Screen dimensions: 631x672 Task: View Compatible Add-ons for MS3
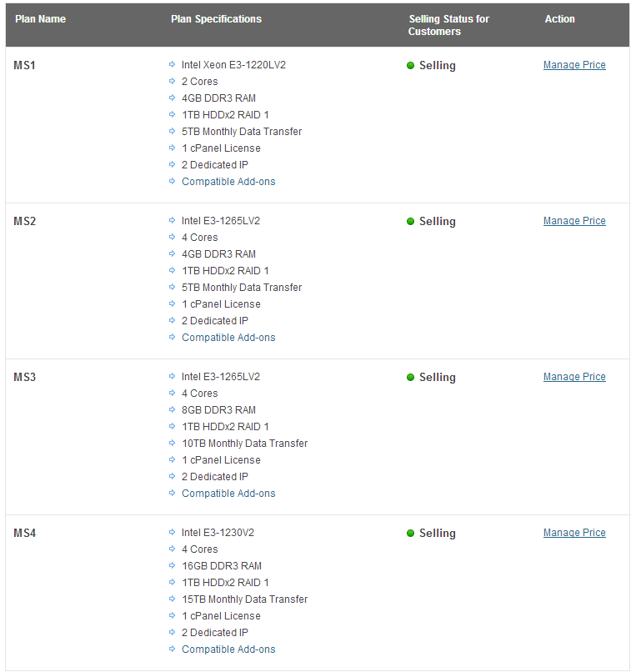[228, 494]
